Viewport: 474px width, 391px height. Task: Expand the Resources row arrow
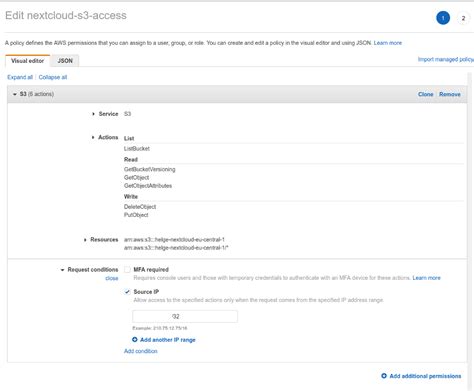click(85, 240)
